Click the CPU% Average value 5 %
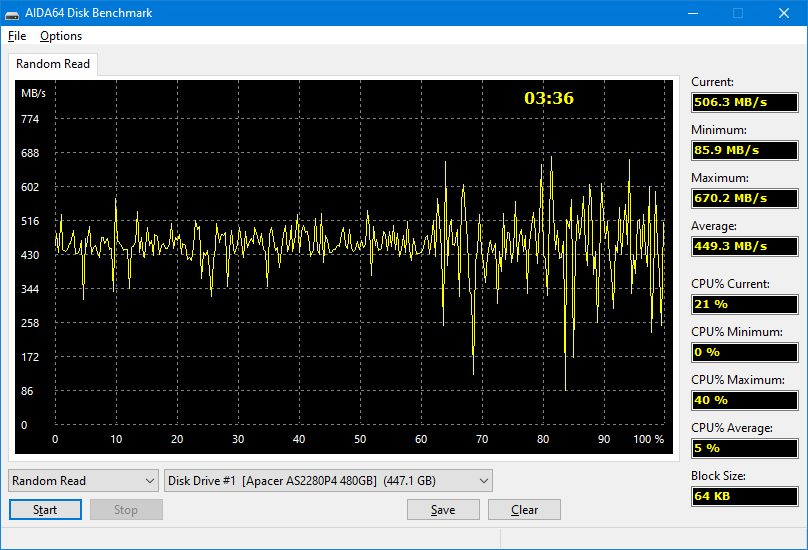Image resolution: width=808 pixels, height=550 pixels. [745, 448]
